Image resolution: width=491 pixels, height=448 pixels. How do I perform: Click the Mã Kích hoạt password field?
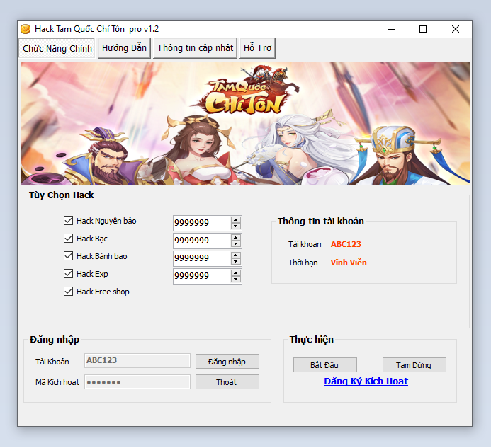pyautogui.click(x=137, y=382)
